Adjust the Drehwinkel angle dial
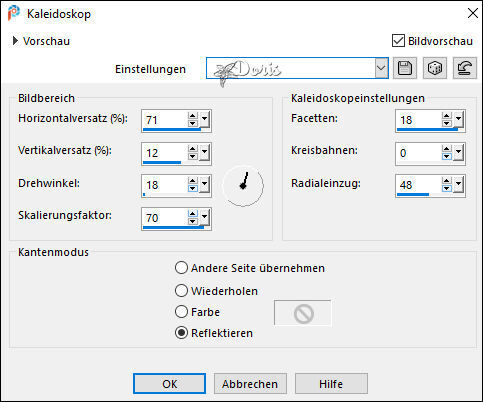This screenshot has width=483, height=402. [x=243, y=186]
